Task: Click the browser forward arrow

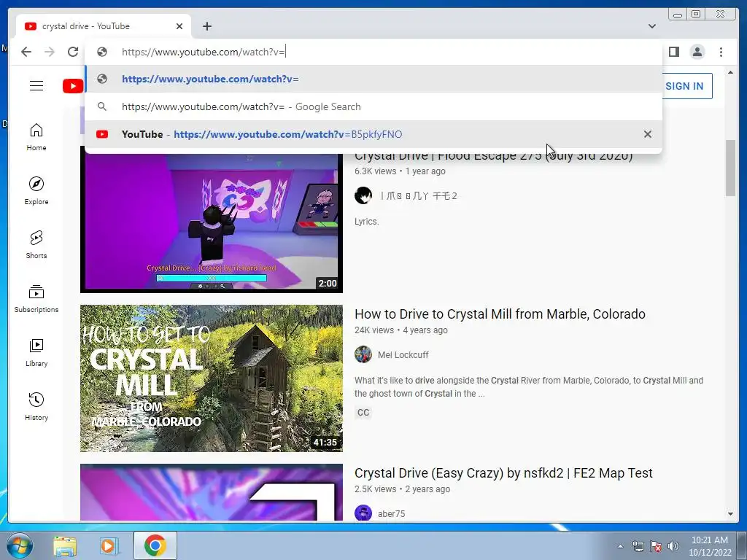Action: (50, 52)
